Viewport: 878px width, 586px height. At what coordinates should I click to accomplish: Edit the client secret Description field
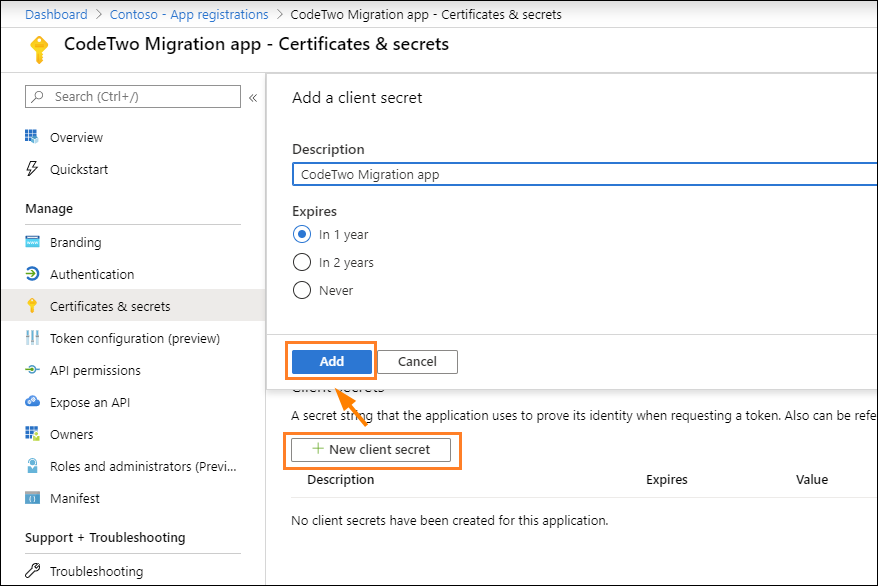click(500, 173)
